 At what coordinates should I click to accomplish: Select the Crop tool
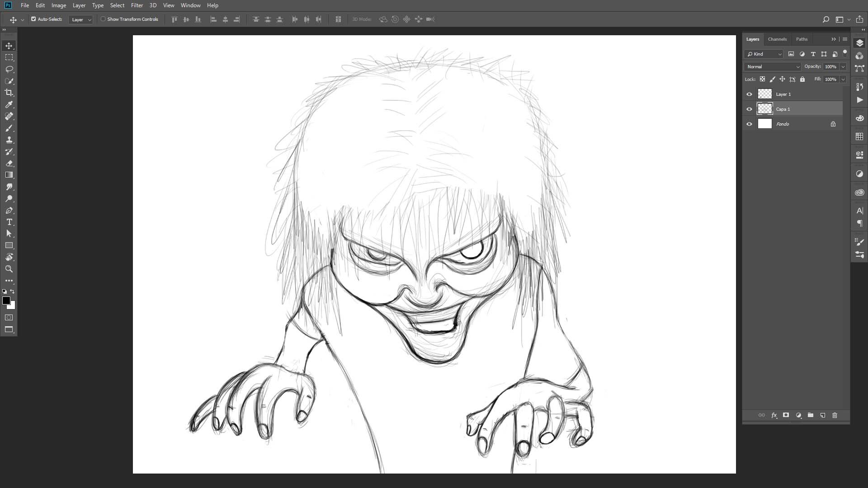[9, 93]
